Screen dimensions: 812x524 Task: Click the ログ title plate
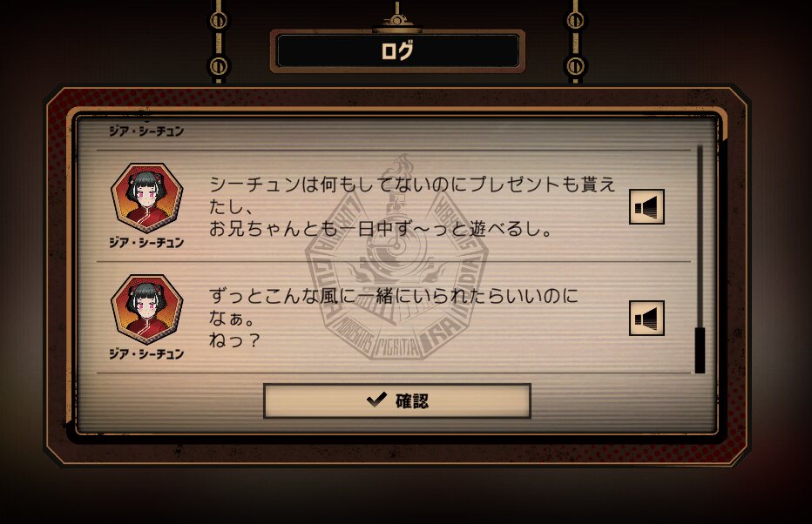[397, 50]
